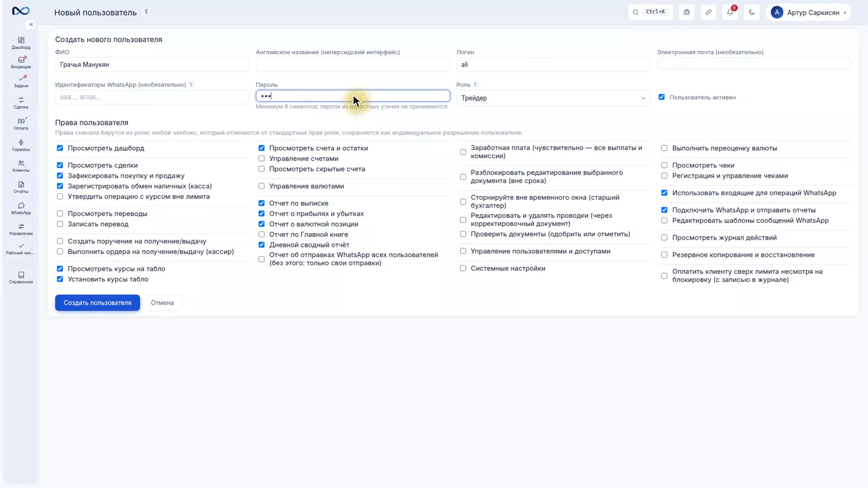Click the Пароль input field

[x=353, y=96]
